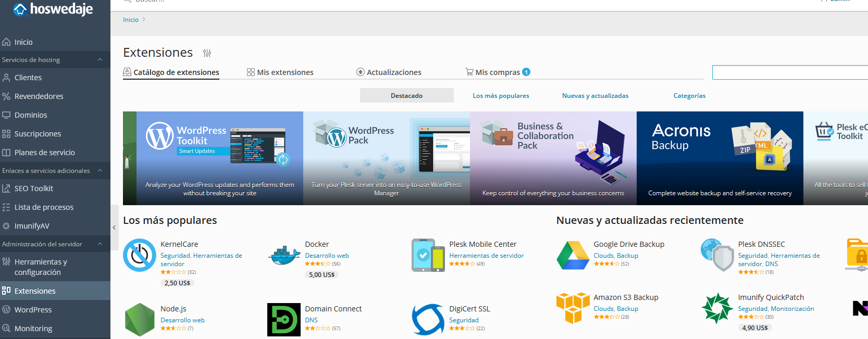Click the Inicio breadcrumb link
This screenshot has width=868, height=339.
pyautogui.click(x=131, y=20)
